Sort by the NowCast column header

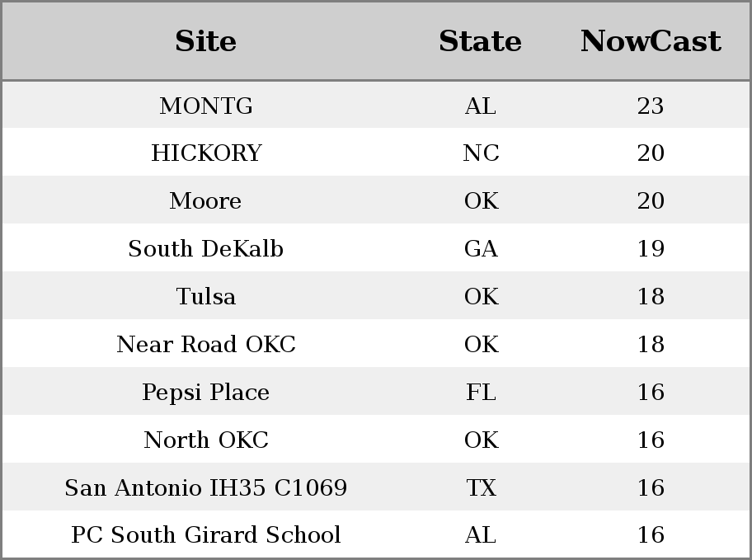651,41
